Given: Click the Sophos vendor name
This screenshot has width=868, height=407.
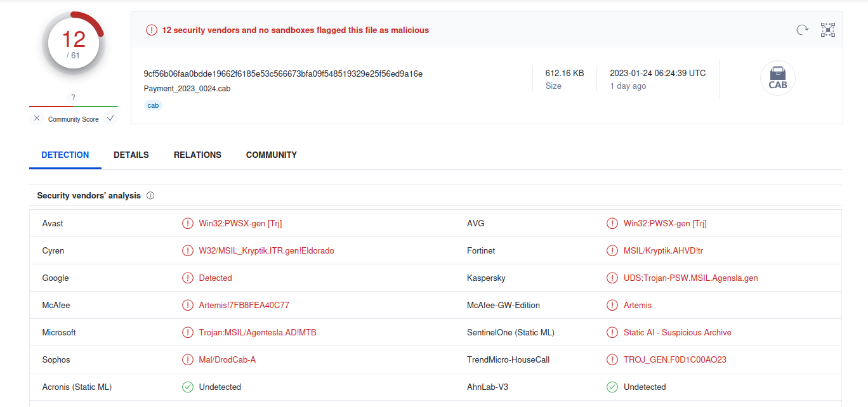Looking at the screenshot, I should tap(56, 359).
